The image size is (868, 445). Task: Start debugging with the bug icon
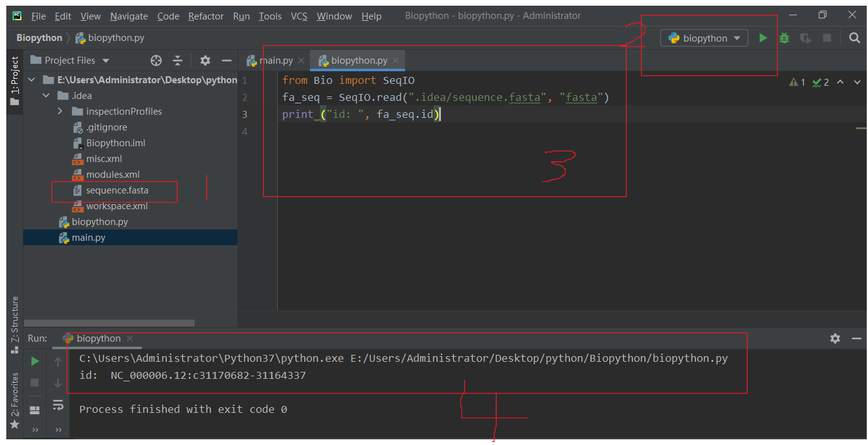click(x=784, y=38)
